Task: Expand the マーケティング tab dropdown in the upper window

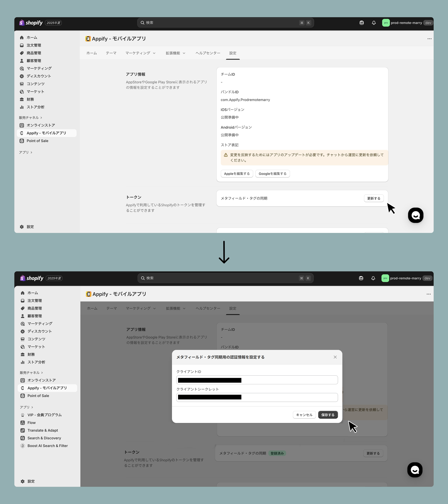Action: [154, 53]
